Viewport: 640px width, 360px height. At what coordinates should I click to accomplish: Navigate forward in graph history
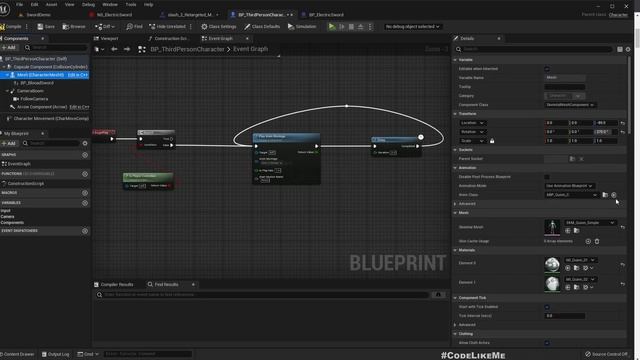pyautogui.click(x=127, y=49)
